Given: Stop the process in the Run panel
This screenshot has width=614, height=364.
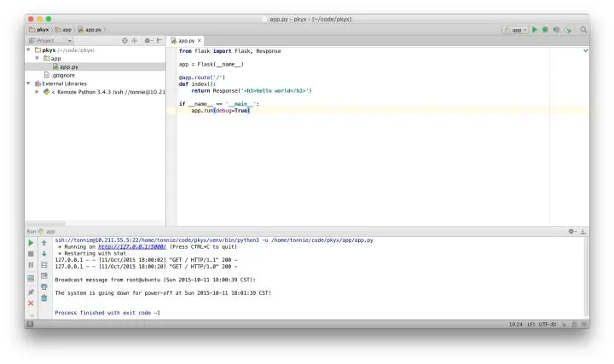Looking at the screenshot, I should coord(31,254).
